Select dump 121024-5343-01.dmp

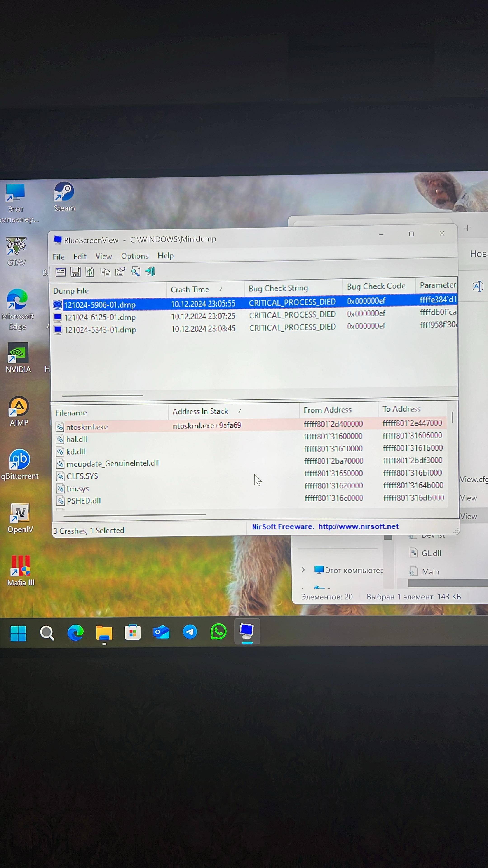[100, 330]
